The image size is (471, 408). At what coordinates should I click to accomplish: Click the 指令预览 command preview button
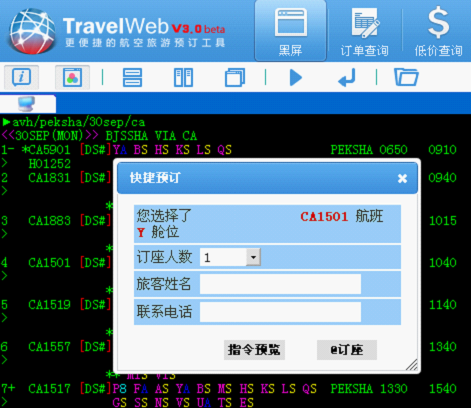254,350
